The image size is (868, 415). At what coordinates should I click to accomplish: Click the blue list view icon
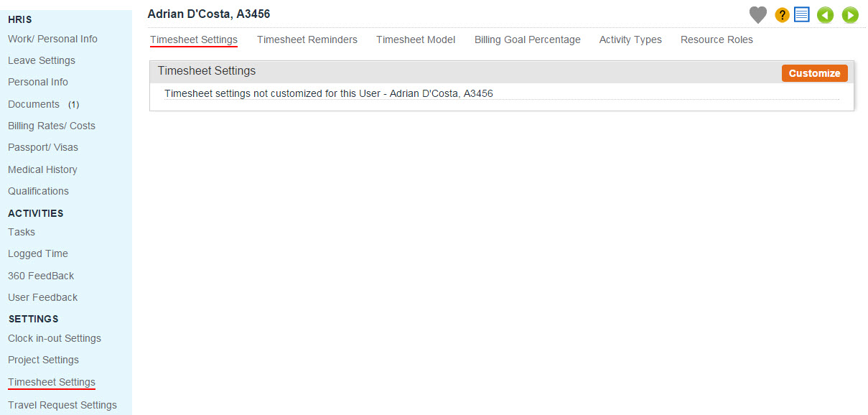point(802,14)
